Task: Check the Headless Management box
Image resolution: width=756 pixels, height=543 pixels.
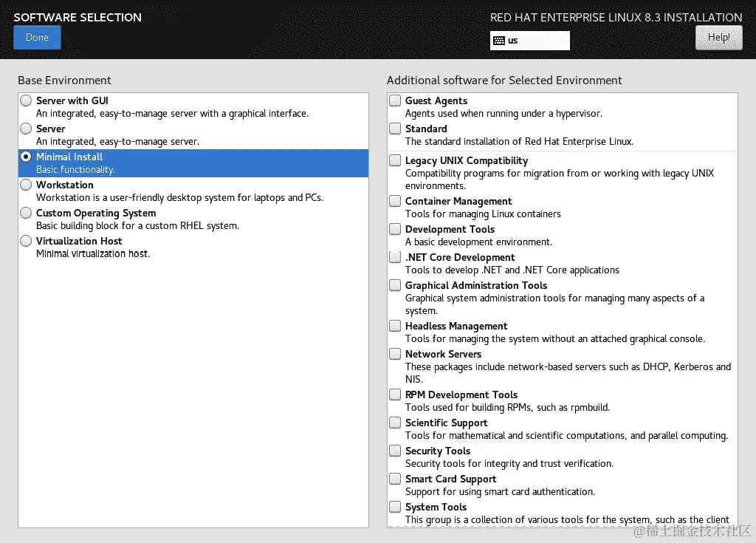Action: click(x=396, y=327)
